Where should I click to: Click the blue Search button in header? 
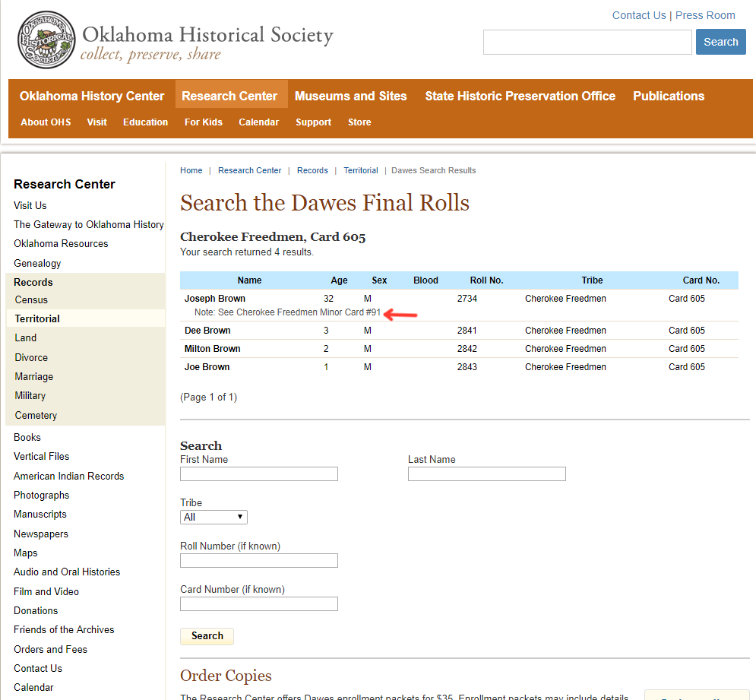point(720,42)
